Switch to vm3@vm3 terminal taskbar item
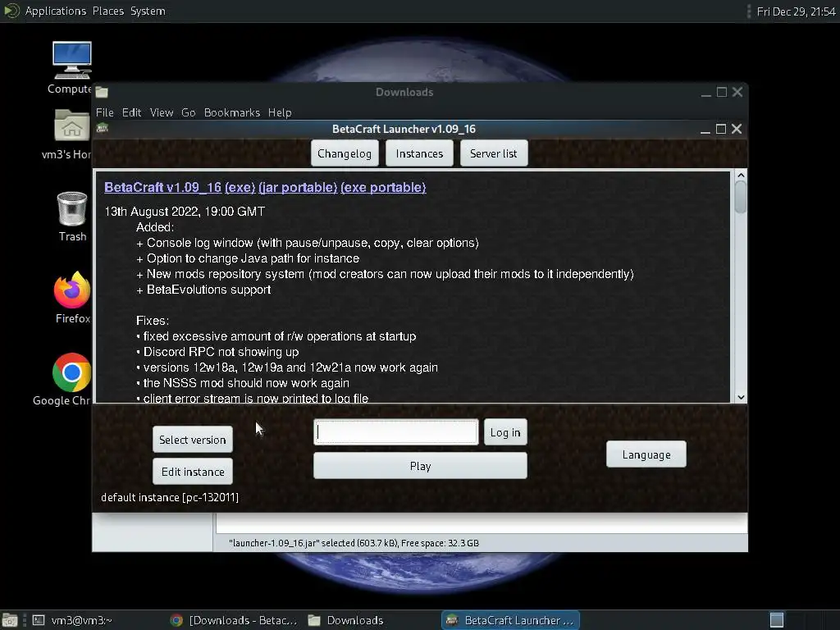Screen dimensions: 840x630 pos(72,620)
